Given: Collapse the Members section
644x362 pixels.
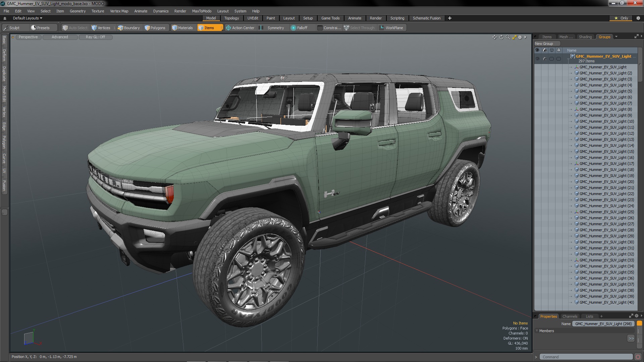Looking at the screenshot, I should click(537, 331).
